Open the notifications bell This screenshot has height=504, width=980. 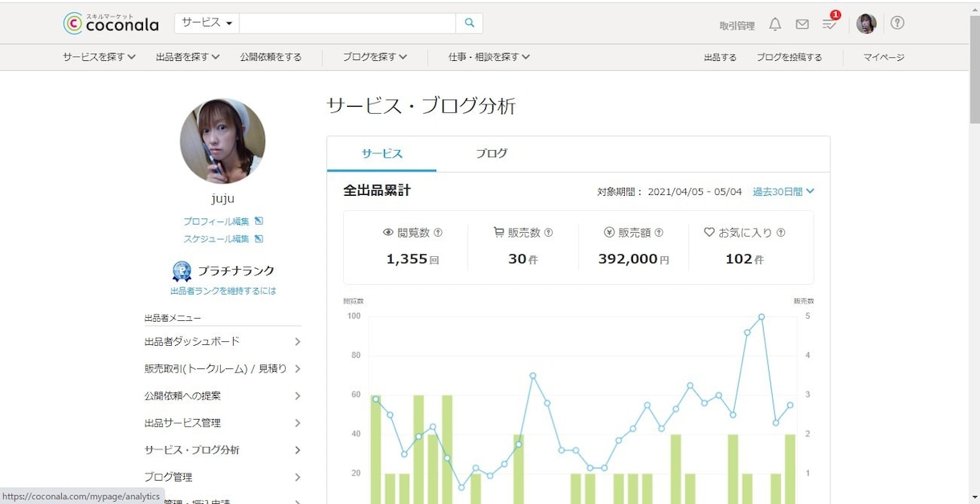point(774,24)
